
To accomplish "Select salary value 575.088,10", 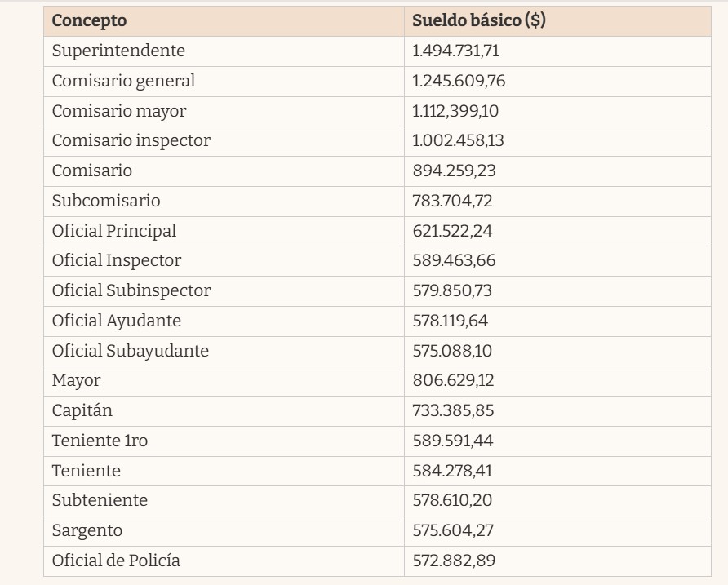I will click(452, 351).
